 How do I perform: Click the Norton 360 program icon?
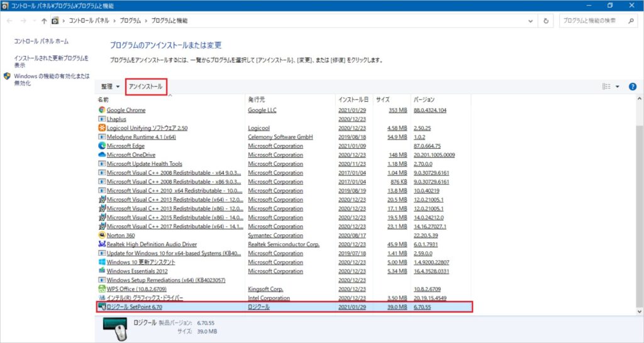pos(102,236)
